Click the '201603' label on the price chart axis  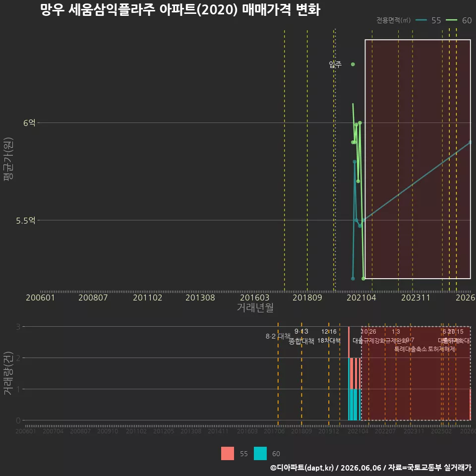pyautogui.click(x=255, y=297)
